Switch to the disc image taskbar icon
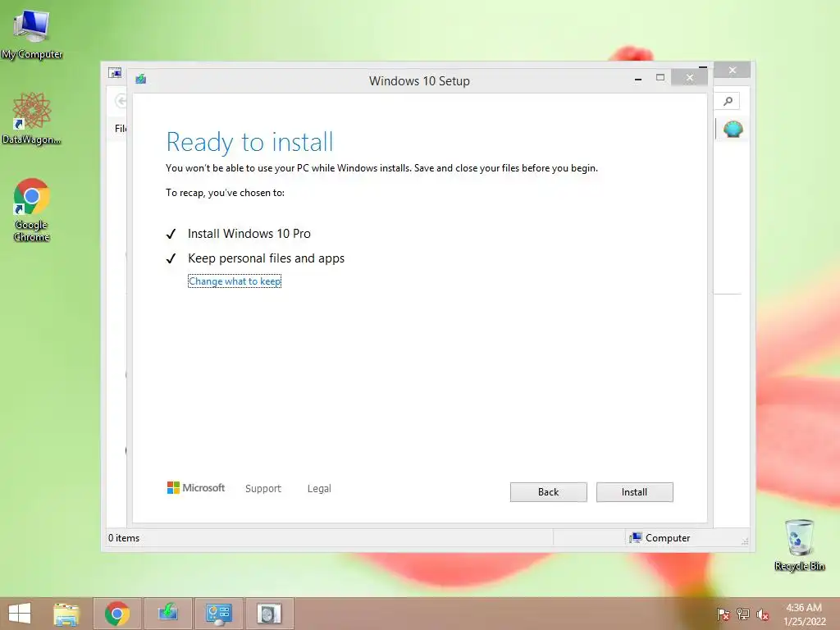The height and width of the screenshot is (630, 840). tap(269, 614)
